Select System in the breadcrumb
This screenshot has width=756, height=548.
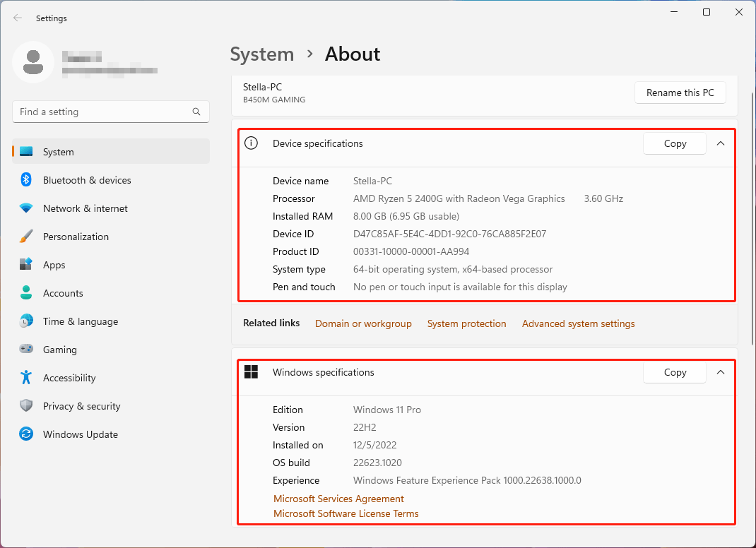pos(262,54)
